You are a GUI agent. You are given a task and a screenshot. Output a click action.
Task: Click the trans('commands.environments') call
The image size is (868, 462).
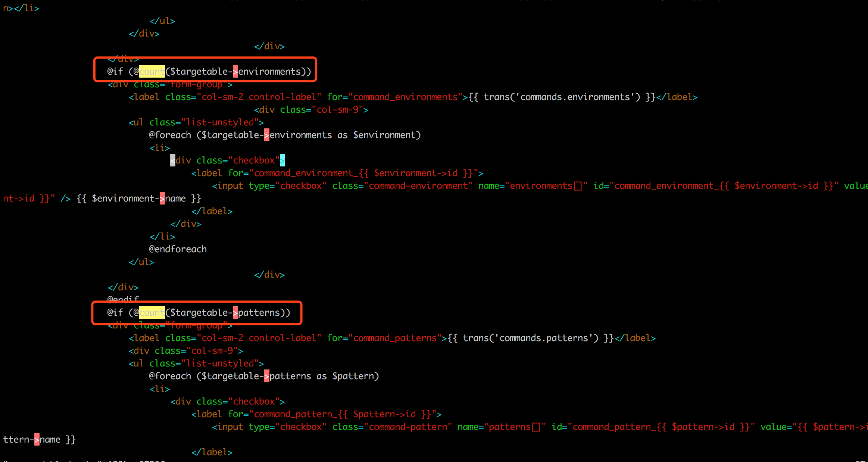click(x=561, y=97)
